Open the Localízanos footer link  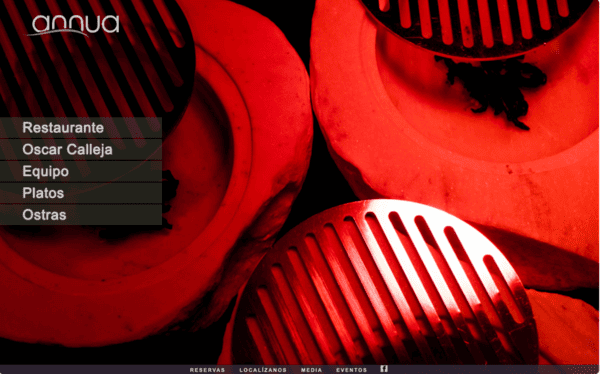[263, 370]
